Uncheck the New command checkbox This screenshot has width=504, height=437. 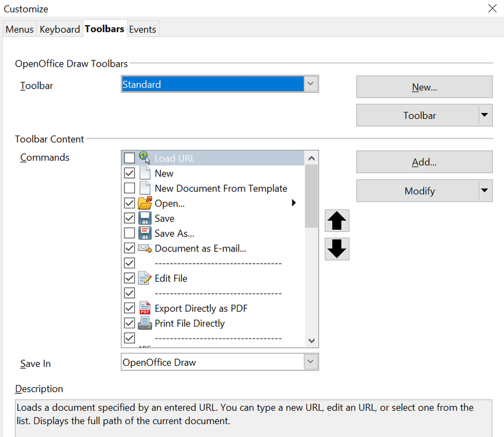[x=129, y=173]
